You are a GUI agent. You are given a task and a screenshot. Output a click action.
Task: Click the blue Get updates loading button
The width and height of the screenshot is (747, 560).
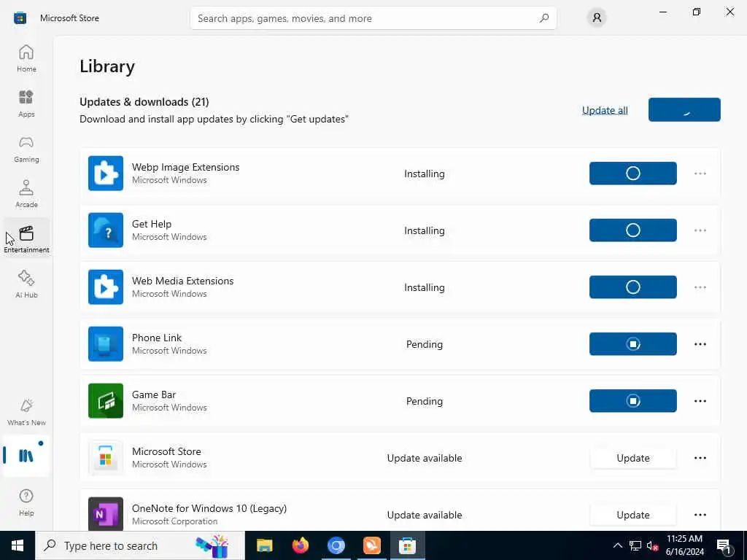684,109
